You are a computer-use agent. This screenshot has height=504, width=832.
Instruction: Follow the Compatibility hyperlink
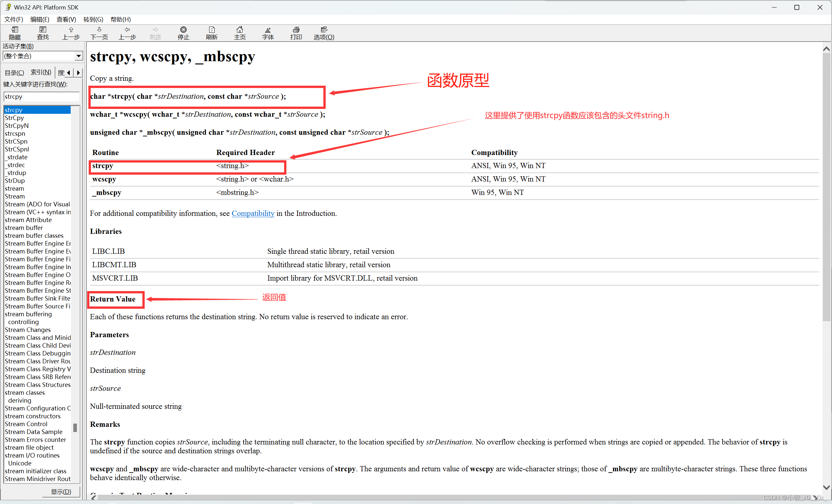point(253,213)
